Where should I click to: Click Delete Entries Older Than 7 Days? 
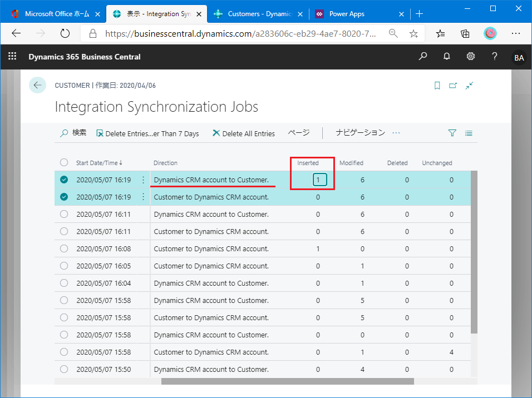coord(147,133)
